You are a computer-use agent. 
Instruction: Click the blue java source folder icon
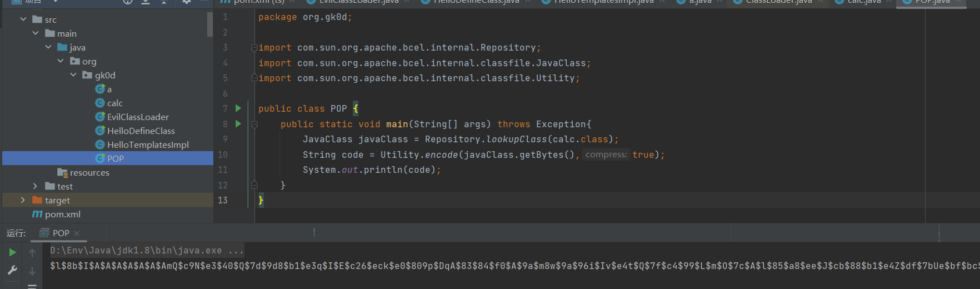click(x=62, y=47)
